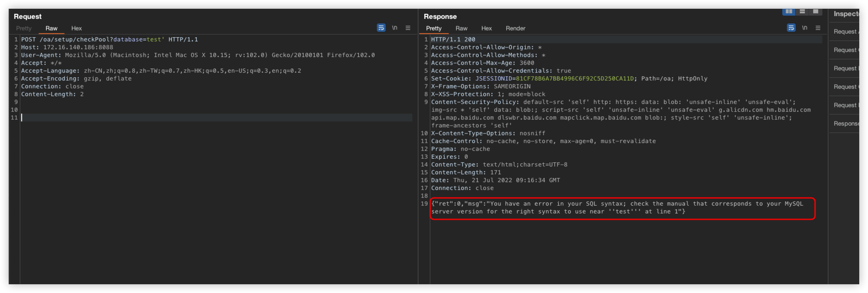868x293 pixels.
Task: Switch Response view to Raw tab
Action: pos(461,29)
